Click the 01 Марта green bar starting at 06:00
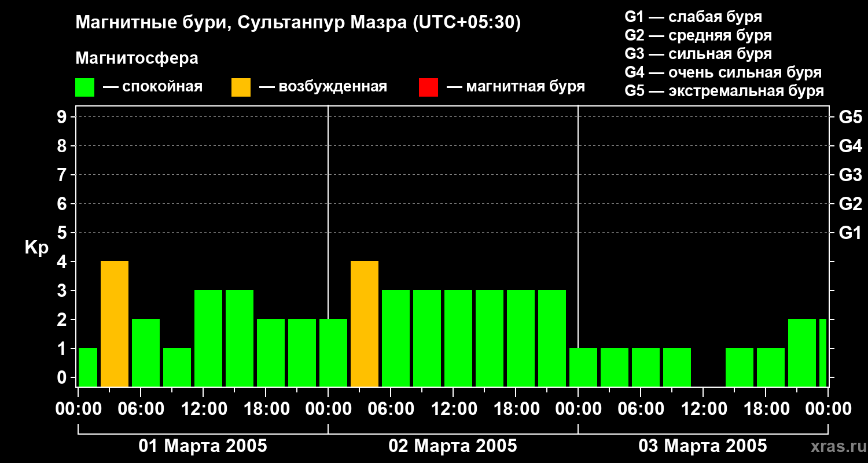 tap(146, 353)
